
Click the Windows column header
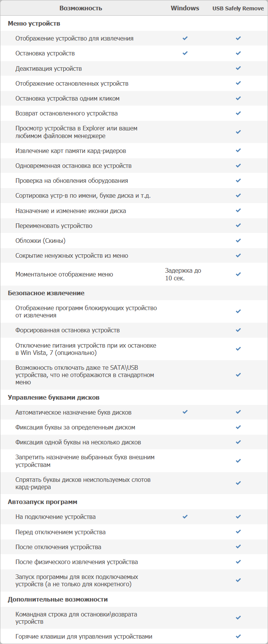[x=185, y=8]
